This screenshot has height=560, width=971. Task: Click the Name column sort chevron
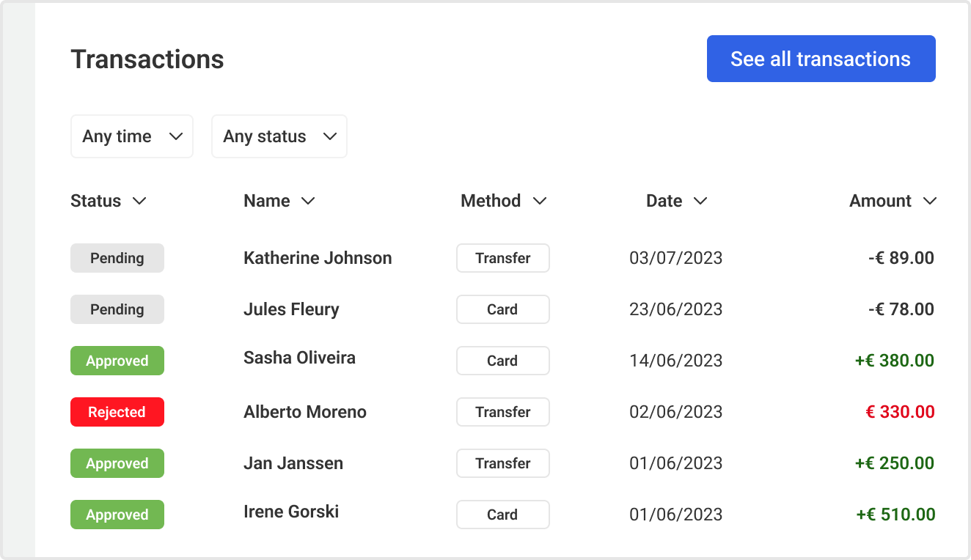(308, 202)
